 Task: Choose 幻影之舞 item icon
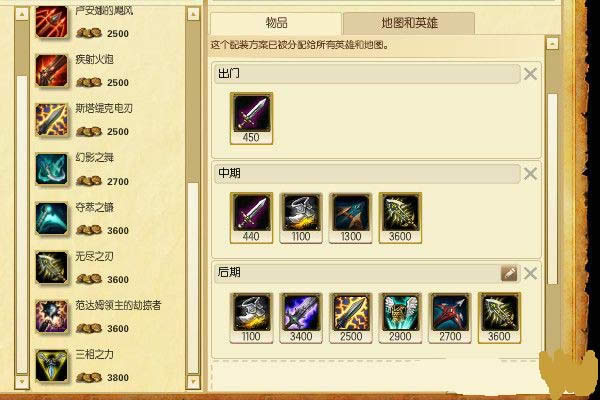coord(51,169)
